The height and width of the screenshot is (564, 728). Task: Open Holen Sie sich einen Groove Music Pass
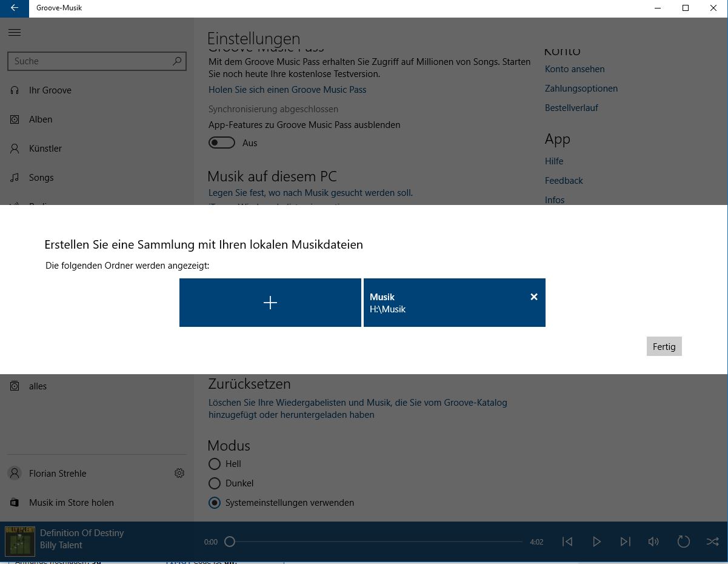coord(287,89)
